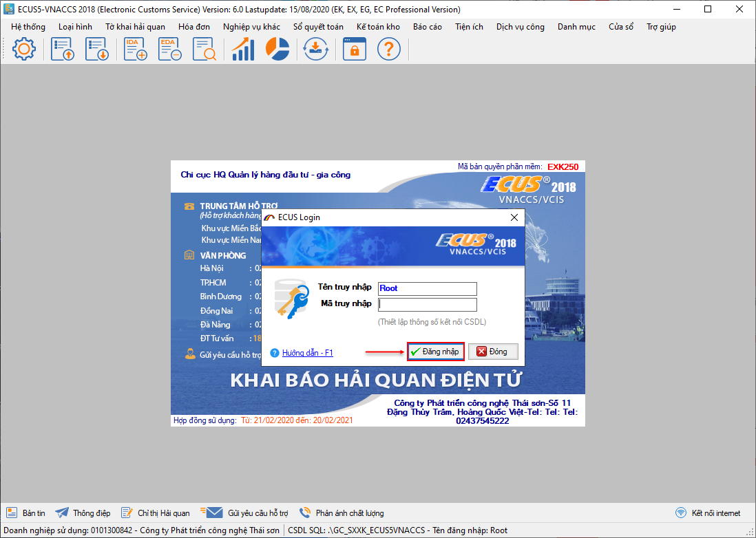
Task: Click the license code EXK250 text
Action: click(563, 167)
